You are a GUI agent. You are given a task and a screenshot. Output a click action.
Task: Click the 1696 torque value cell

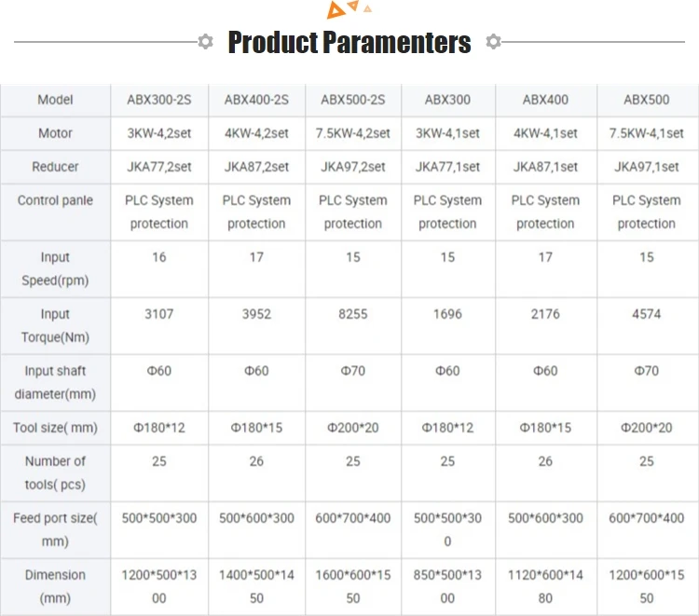tap(447, 314)
